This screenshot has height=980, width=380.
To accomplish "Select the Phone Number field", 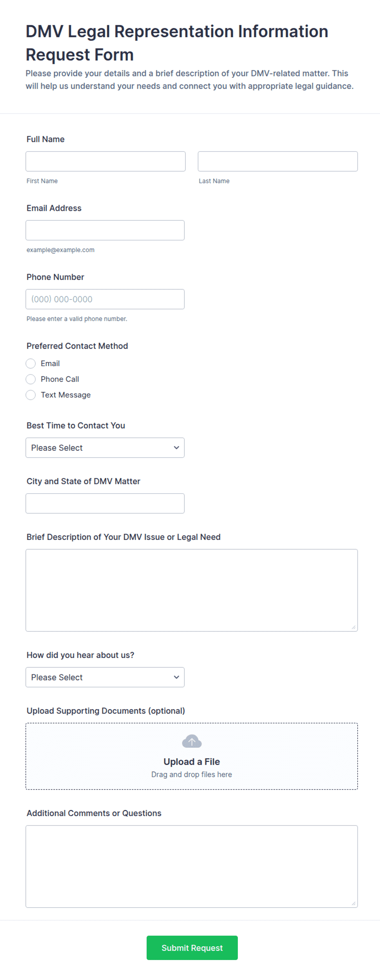I will pos(105,299).
